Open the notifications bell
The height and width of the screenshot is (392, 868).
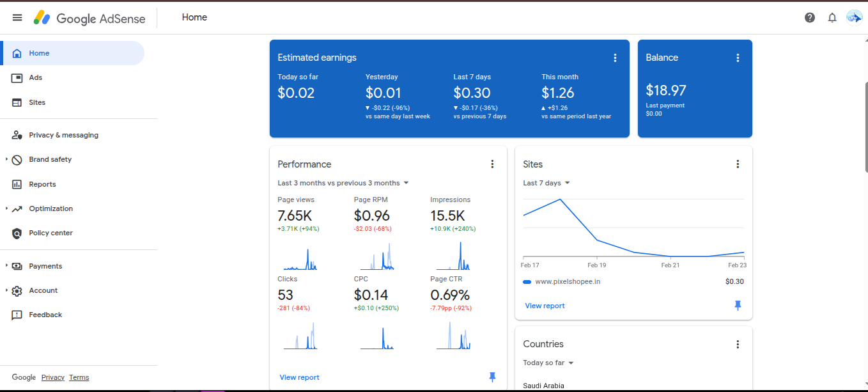pos(832,17)
